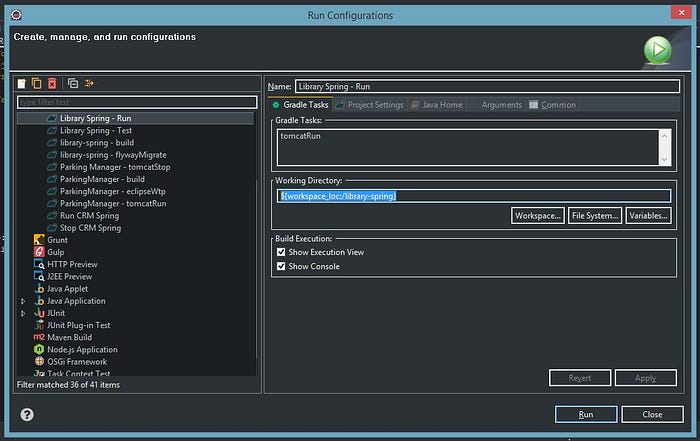The width and height of the screenshot is (700, 441).
Task: Click the New launch configuration icon
Action: (x=22, y=83)
